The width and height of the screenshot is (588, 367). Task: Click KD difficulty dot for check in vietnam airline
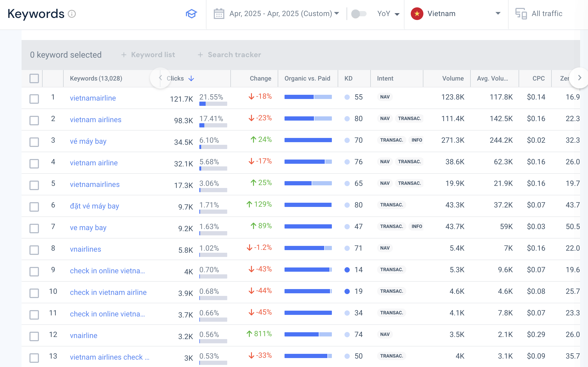coord(347,291)
